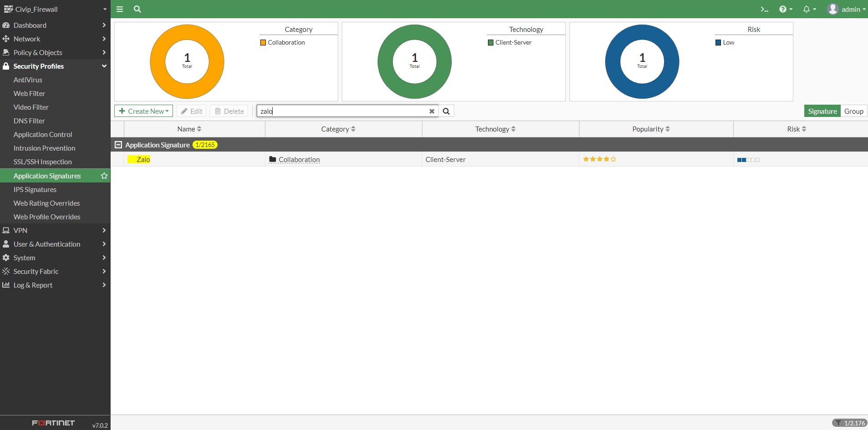Viewport: 868px width, 430px height.
Task: Click the Collaboration category link
Action: point(299,160)
